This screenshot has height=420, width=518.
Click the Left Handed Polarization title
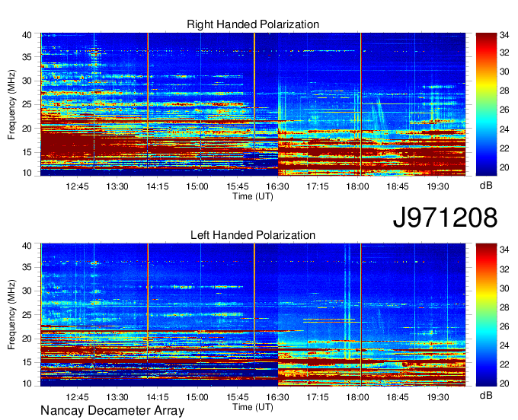pos(253,235)
